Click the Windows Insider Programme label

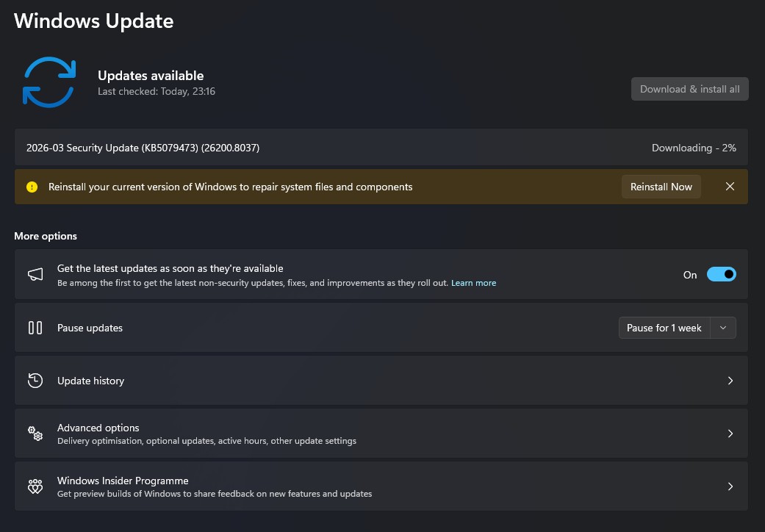click(123, 481)
